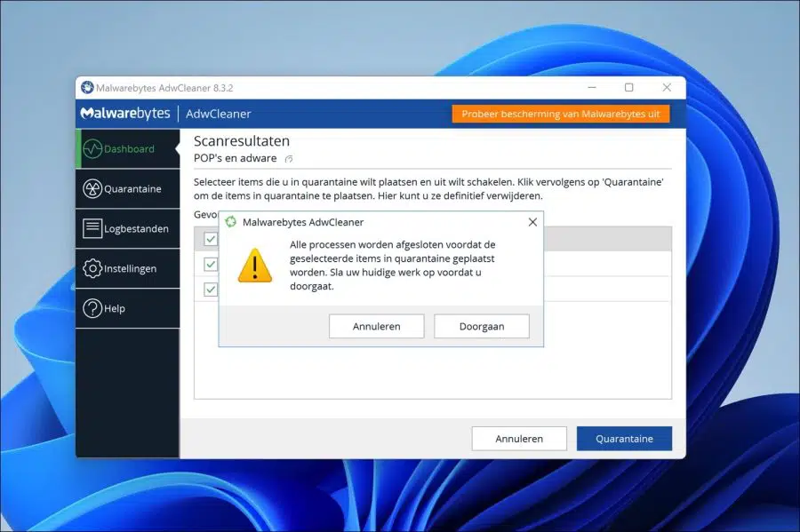Minimize the AdwCleaner window
The image size is (800, 532).
tap(592, 88)
